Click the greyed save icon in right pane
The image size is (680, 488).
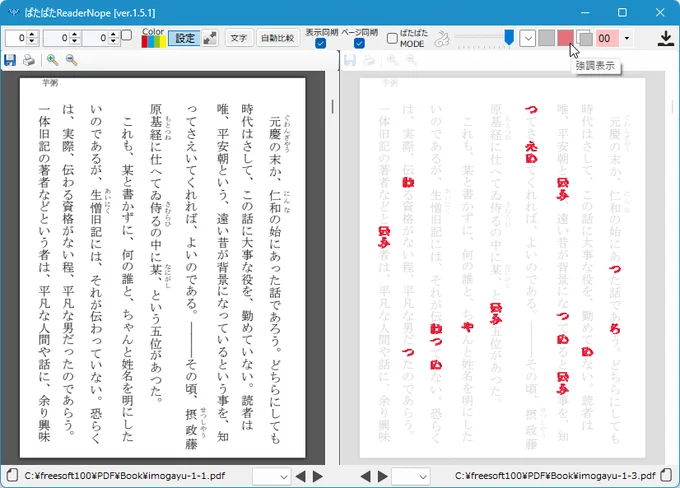pos(350,60)
